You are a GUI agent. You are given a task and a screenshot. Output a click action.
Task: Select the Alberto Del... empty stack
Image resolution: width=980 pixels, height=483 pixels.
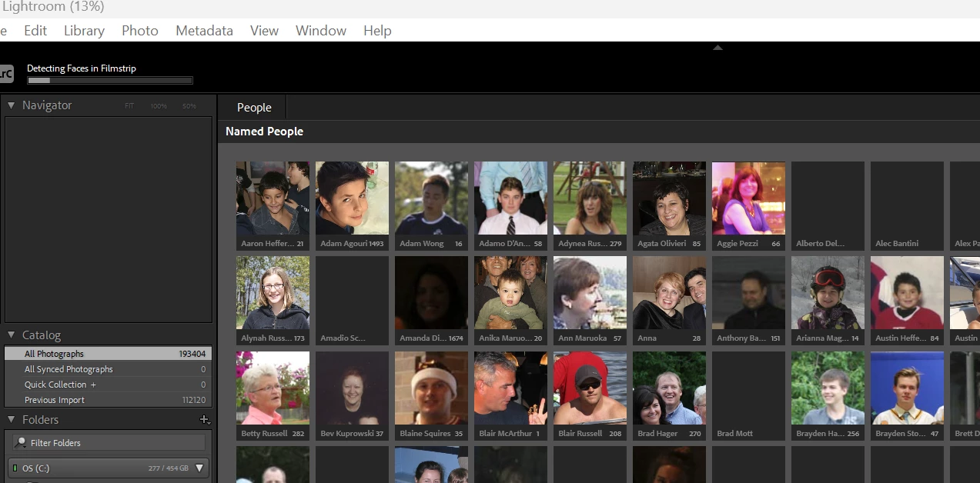(828, 198)
